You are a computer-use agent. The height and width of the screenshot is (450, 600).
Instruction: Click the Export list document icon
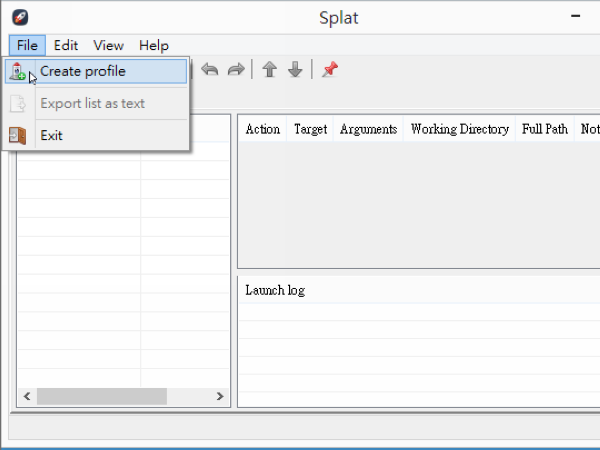click(18, 104)
